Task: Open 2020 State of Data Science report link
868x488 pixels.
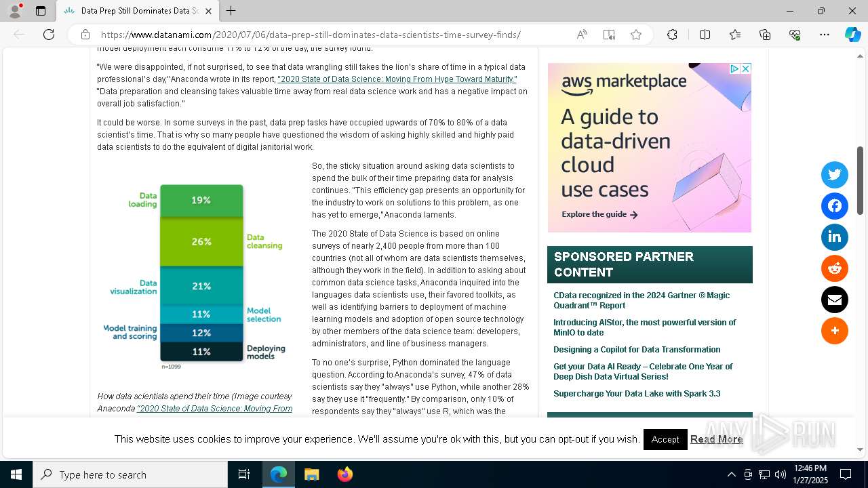Action: 397,79
